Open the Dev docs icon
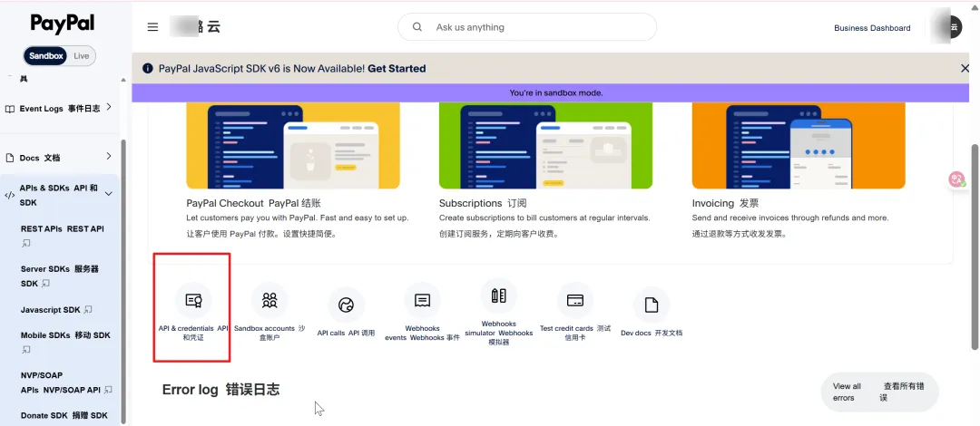Screen dimensions: 980x426 [x=651, y=305]
